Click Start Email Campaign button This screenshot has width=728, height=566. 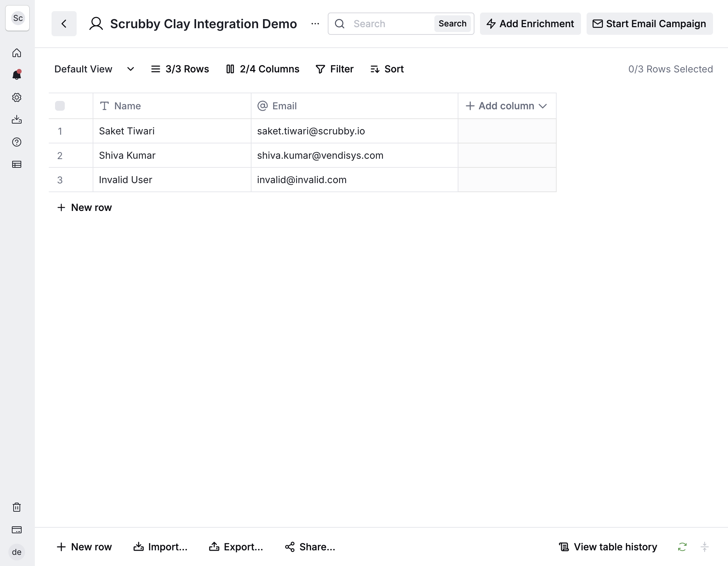tap(650, 24)
